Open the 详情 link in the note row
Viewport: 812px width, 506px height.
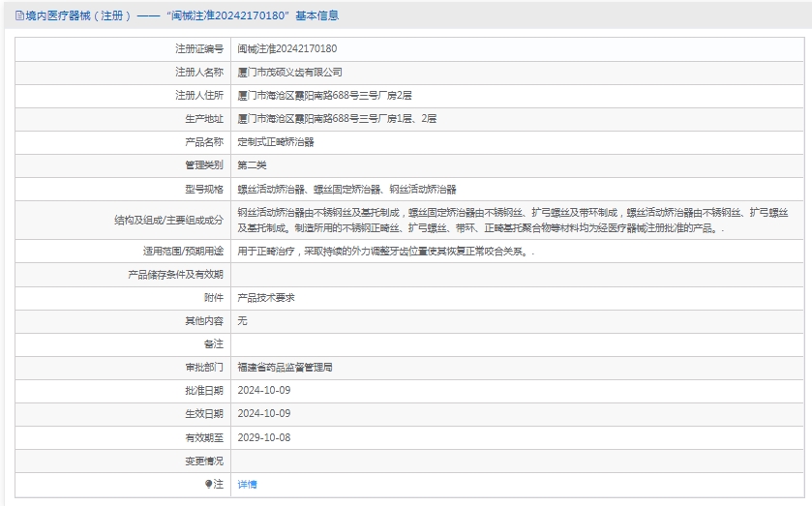coord(248,484)
